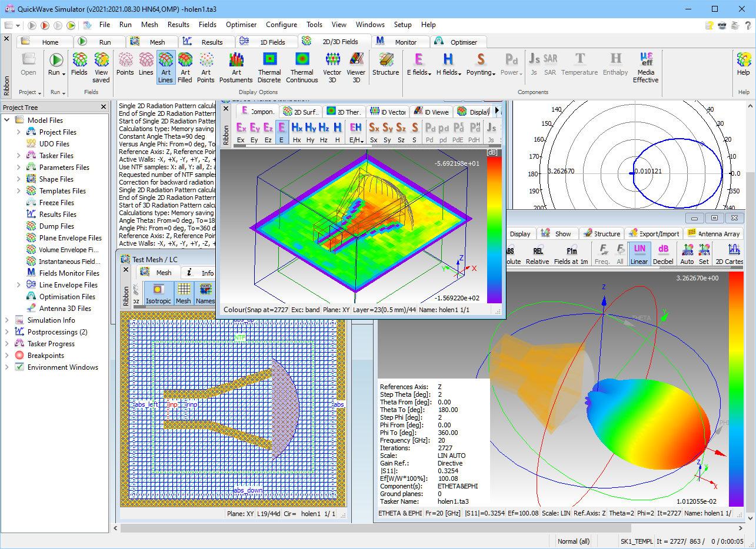Viewport: 756px width, 549px height.
Task: Click the Structure icon in ribbon
Action: [385, 63]
